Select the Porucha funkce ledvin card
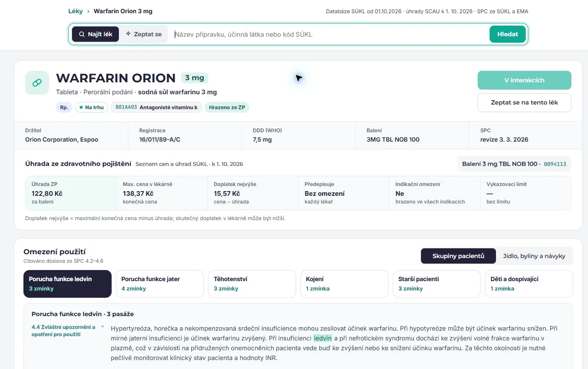Viewport: 588px width, 369px height. [67, 284]
